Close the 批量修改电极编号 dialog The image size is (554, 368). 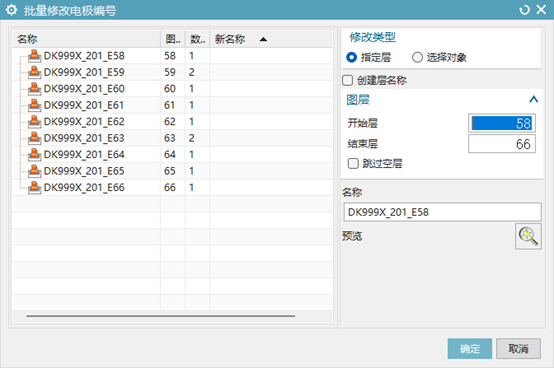pyautogui.click(x=541, y=10)
